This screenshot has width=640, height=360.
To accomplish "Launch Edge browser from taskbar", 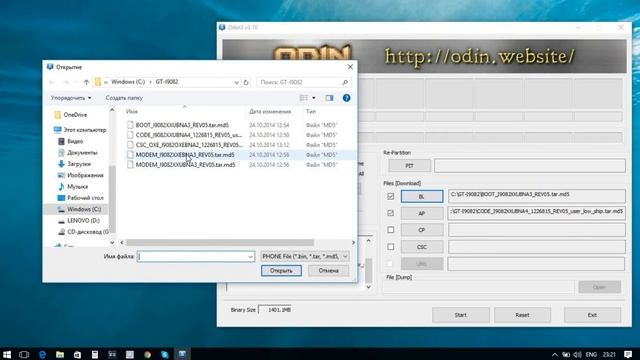I will [42, 354].
